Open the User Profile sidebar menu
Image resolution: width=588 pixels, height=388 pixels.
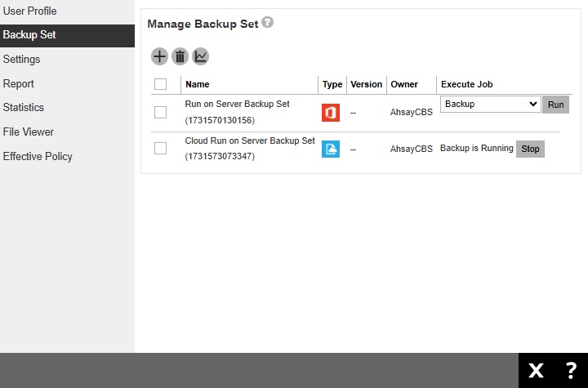(x=30, y=11)
